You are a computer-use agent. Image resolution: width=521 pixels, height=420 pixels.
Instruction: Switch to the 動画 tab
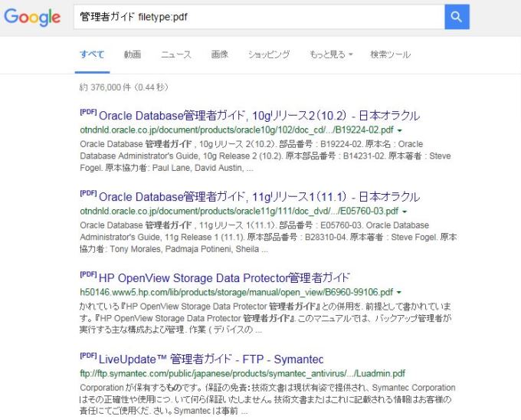click(x=133, y=54)
